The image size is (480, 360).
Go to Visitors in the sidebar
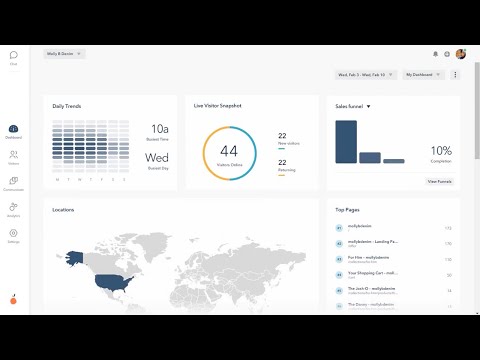pos(13,157)
